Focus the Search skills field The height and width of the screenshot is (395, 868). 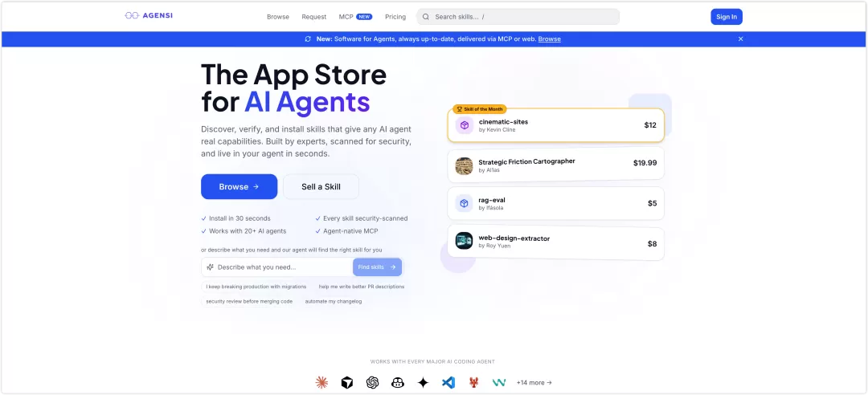[518, 17]
